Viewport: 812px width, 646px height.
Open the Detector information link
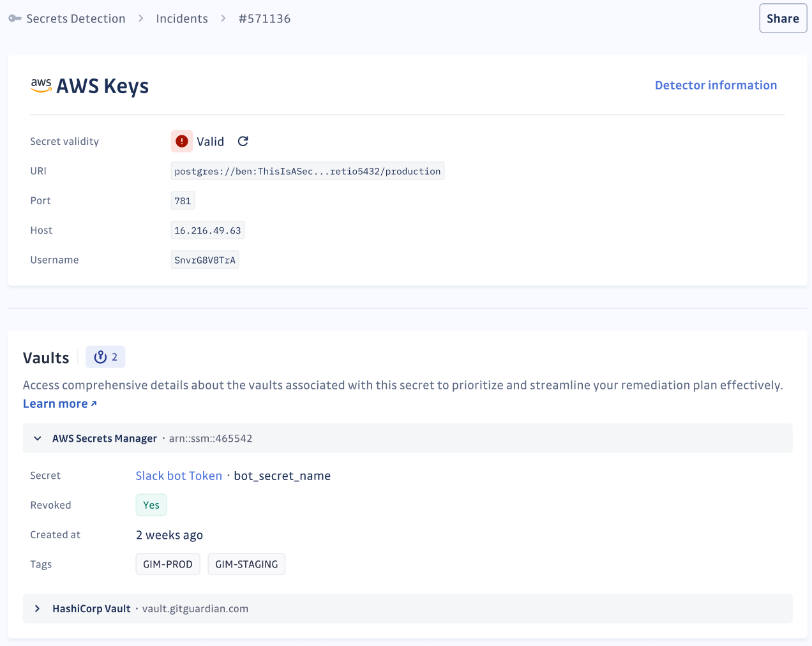(x=716, y=85)
